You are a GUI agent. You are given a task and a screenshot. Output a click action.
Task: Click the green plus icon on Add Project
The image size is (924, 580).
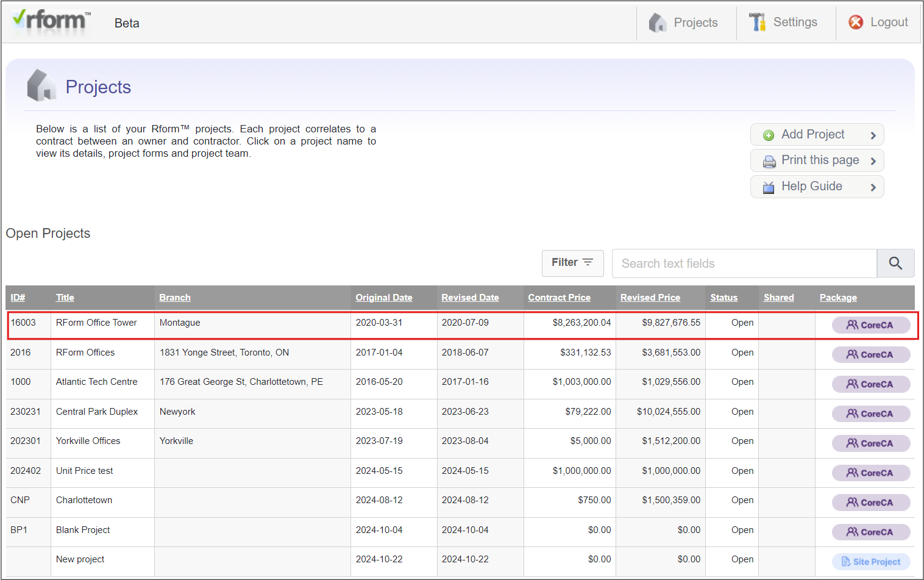[x=769, y=135]
